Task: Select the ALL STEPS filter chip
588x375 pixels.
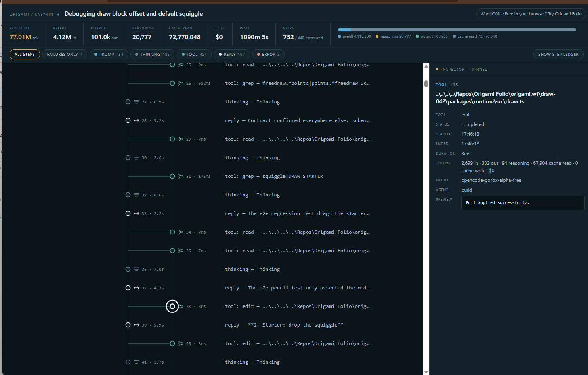Action: coord(25,54)
